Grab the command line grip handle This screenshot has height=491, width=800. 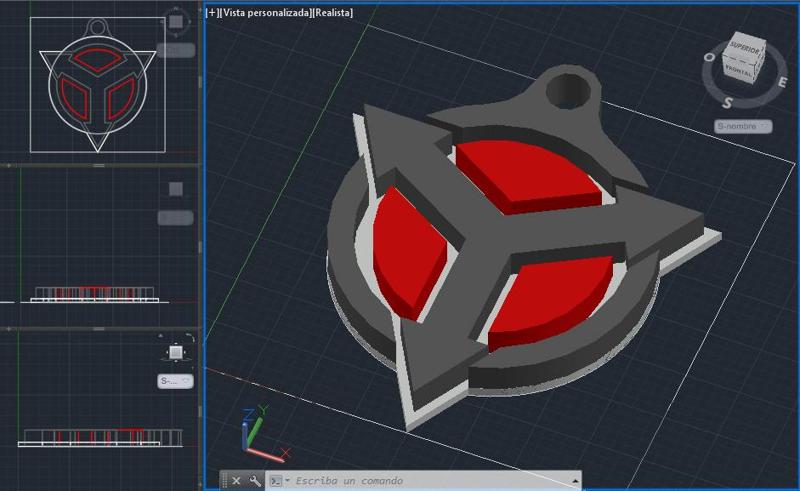point(224,481)
